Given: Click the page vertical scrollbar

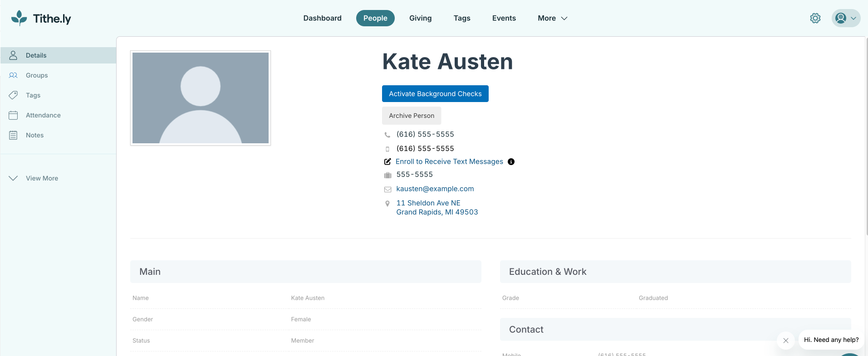Looking at the screenshot, I should click(x=867, y=136).
